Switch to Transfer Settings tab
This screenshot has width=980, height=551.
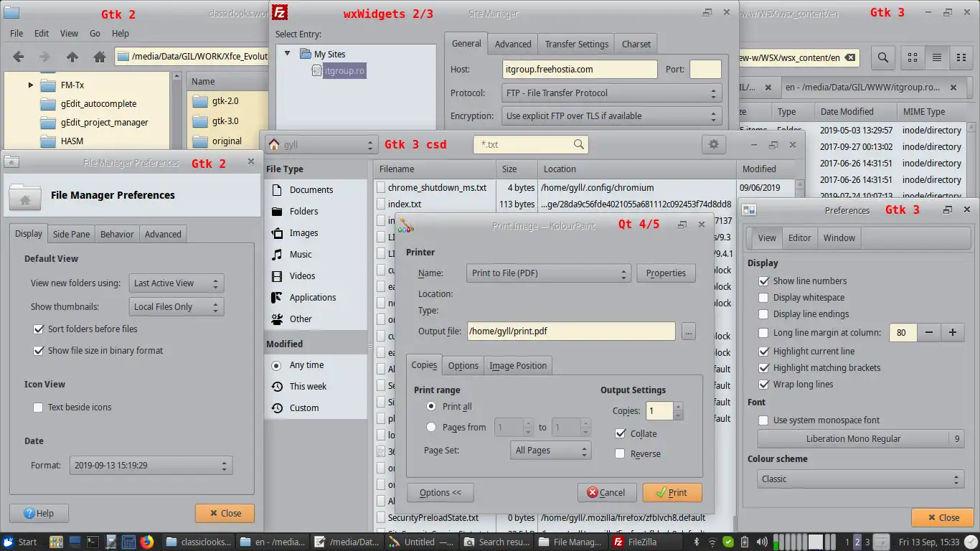coord(576,44)
